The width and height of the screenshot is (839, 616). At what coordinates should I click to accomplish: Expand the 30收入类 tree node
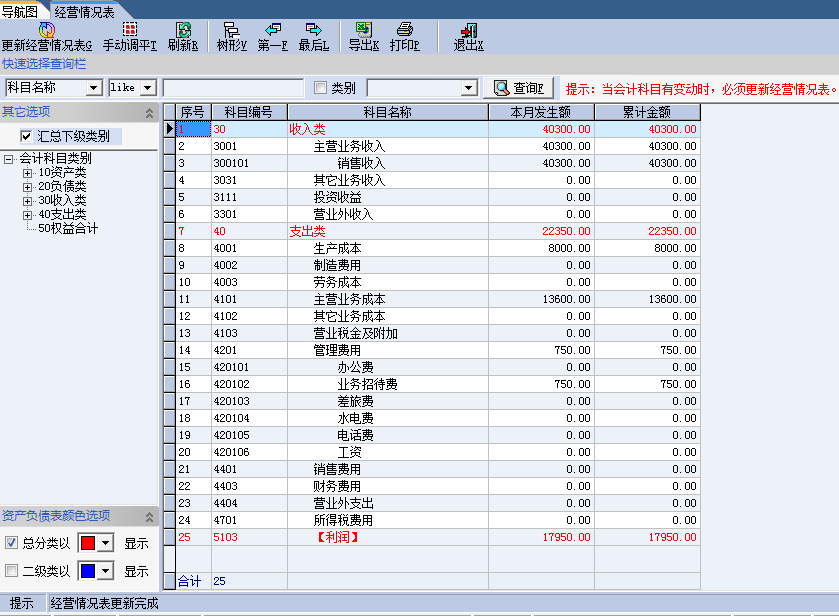coord(28,200)
